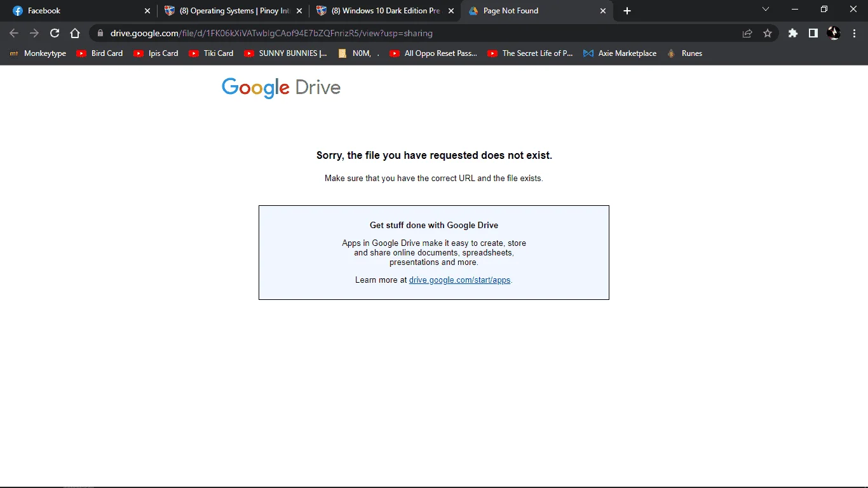Image resolution: width=868 pixels, height=488 pixels.
Task: Open the SUNNY BUNNIES bookmark
Action: tap(285, 53)
